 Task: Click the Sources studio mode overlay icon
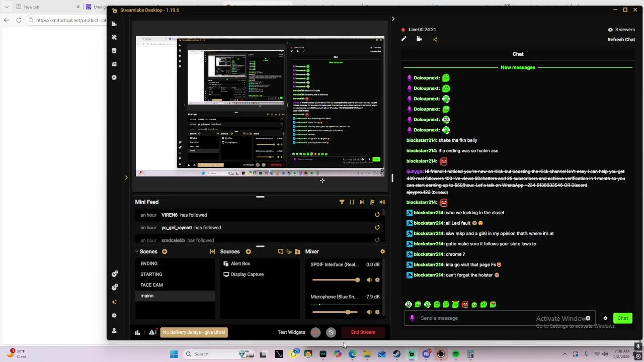[281, 251]
